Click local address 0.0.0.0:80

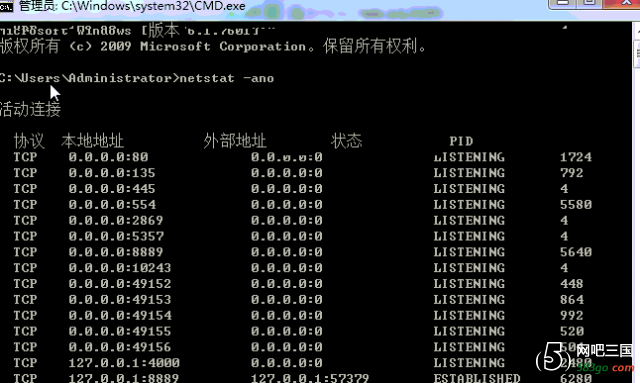click(108, 157)
